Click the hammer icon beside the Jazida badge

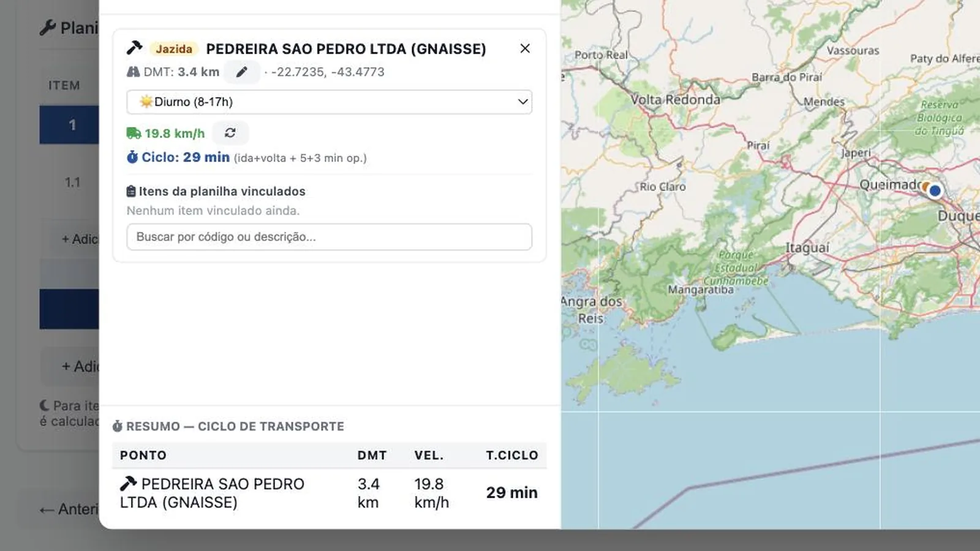(x=134, y=48)
